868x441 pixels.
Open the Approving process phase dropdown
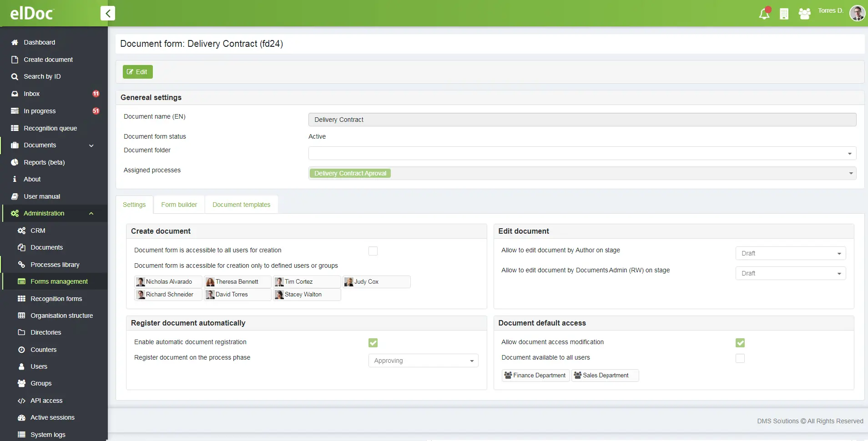click(x=423, y=361)
